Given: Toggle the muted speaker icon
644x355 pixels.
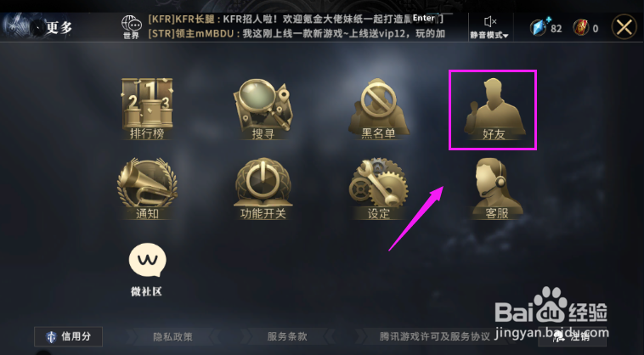Looking at the screenshot, I should (x=490, y=21).
